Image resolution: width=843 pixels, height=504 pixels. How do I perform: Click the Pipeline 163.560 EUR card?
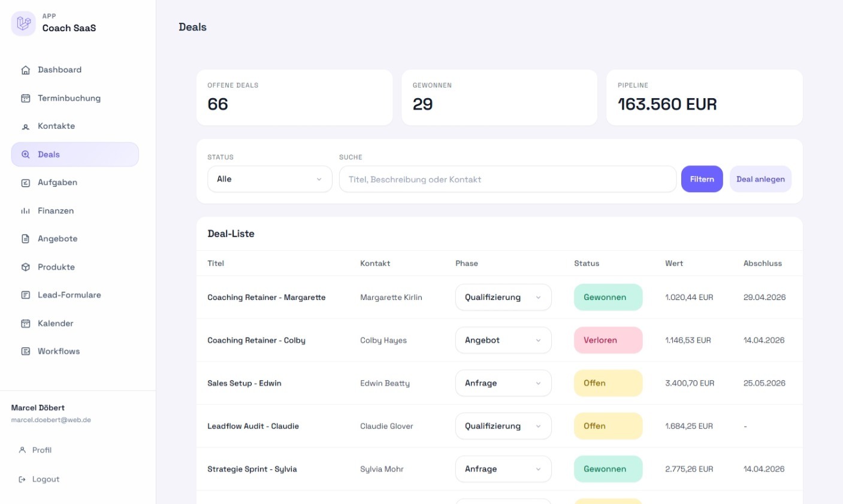click(704, 98)
